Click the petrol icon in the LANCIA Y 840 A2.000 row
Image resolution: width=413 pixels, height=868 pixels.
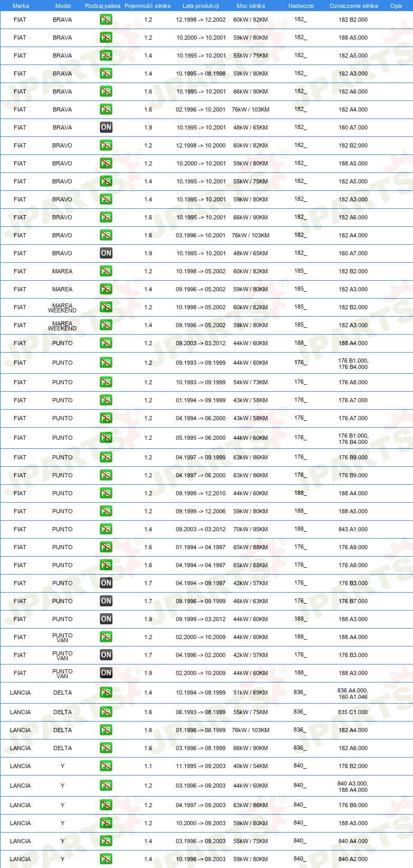point(106,859)
